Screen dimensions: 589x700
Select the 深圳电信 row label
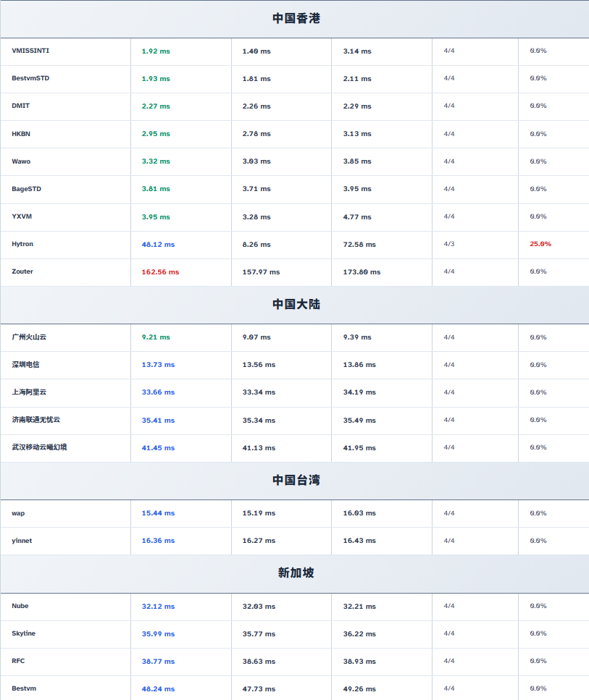(26, 365)
